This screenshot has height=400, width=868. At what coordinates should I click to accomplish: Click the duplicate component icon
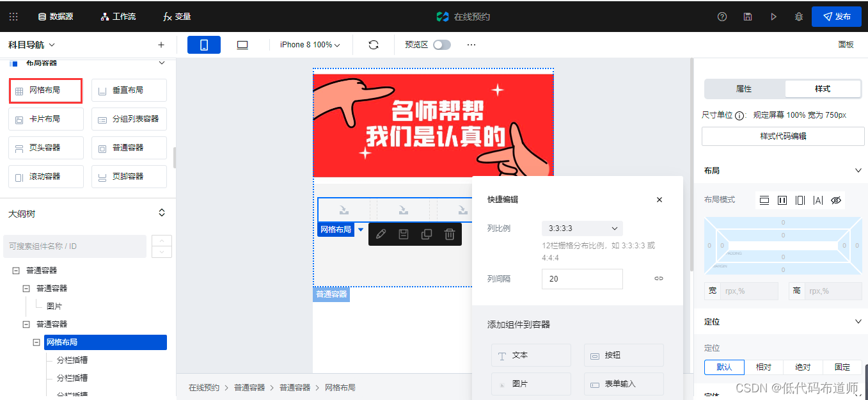[427, 234]
